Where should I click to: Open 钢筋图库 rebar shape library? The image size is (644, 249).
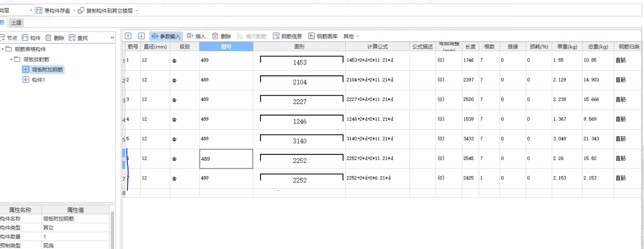point(323,36)
